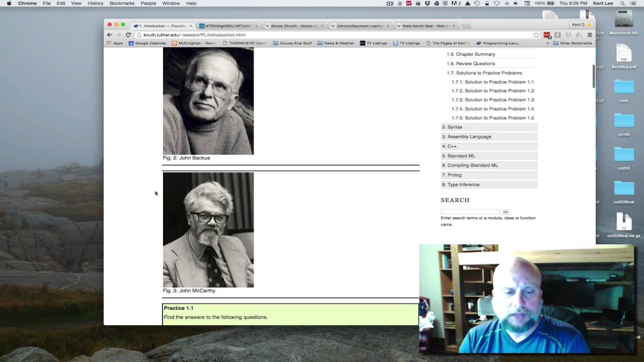The image size is (644, 362).
Task: Select the cs253final desktop folder
Action: [x=624, y=192]
